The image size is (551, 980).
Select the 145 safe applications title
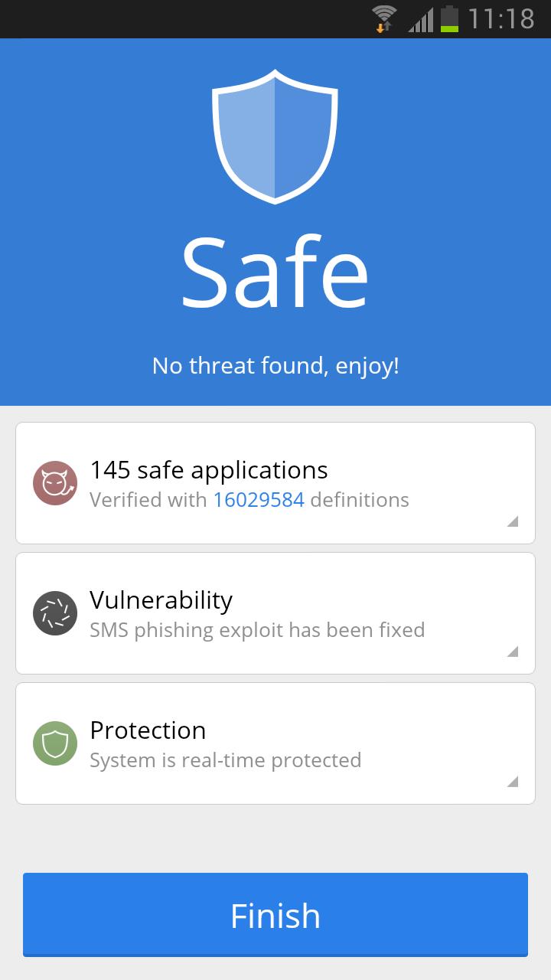[x=209, y=470]
